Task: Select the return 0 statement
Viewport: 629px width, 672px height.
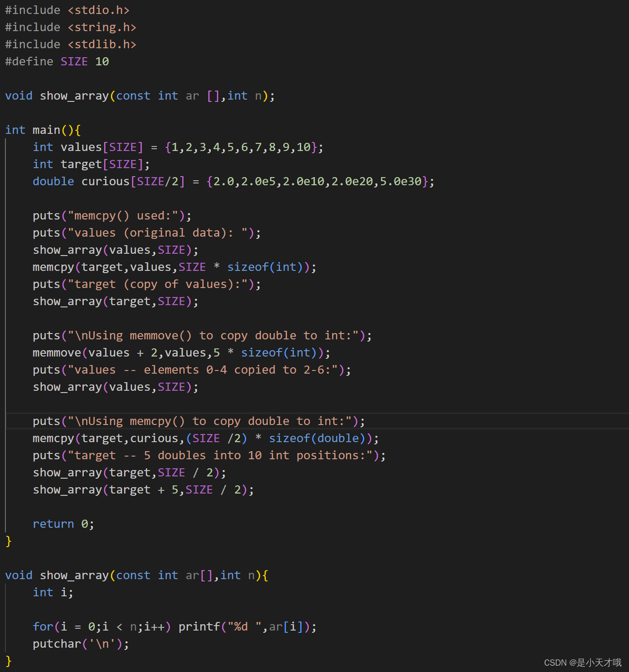Action: point(63,524)
